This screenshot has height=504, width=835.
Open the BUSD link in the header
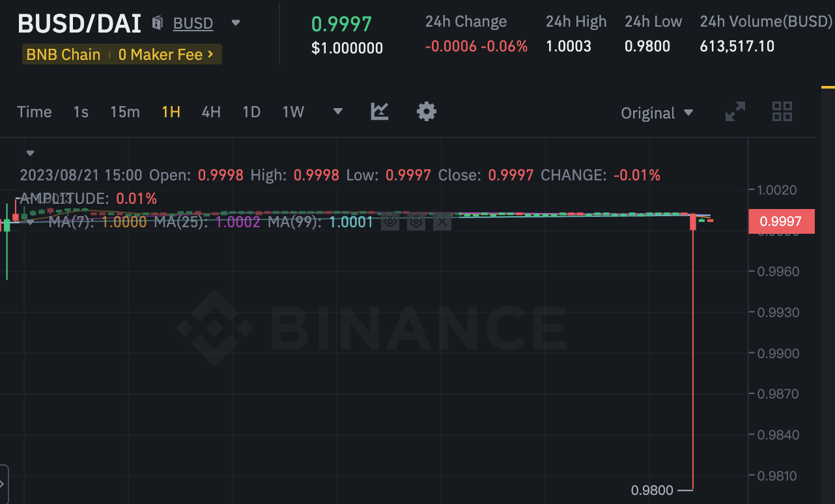[193, 23]
